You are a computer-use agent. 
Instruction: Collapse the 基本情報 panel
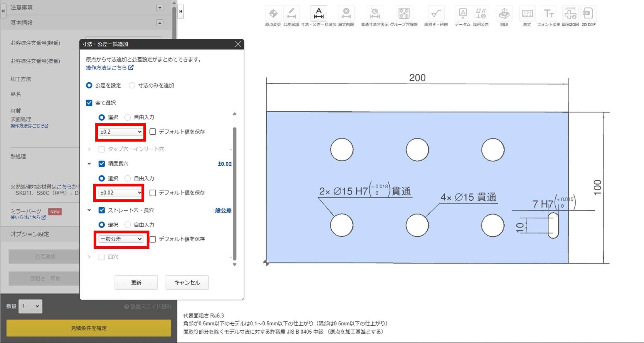tap(160, 23)
